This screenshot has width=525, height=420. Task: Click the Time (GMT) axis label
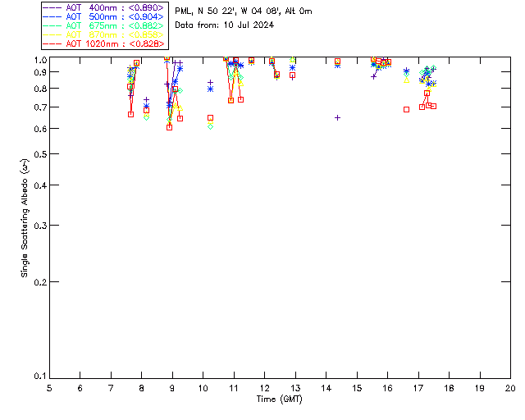pos(279,399)
